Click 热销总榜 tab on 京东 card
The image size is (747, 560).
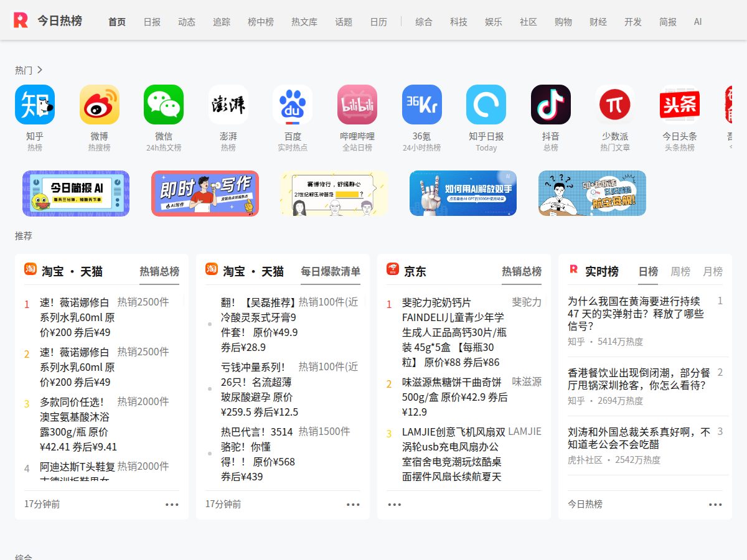(522, 272)
